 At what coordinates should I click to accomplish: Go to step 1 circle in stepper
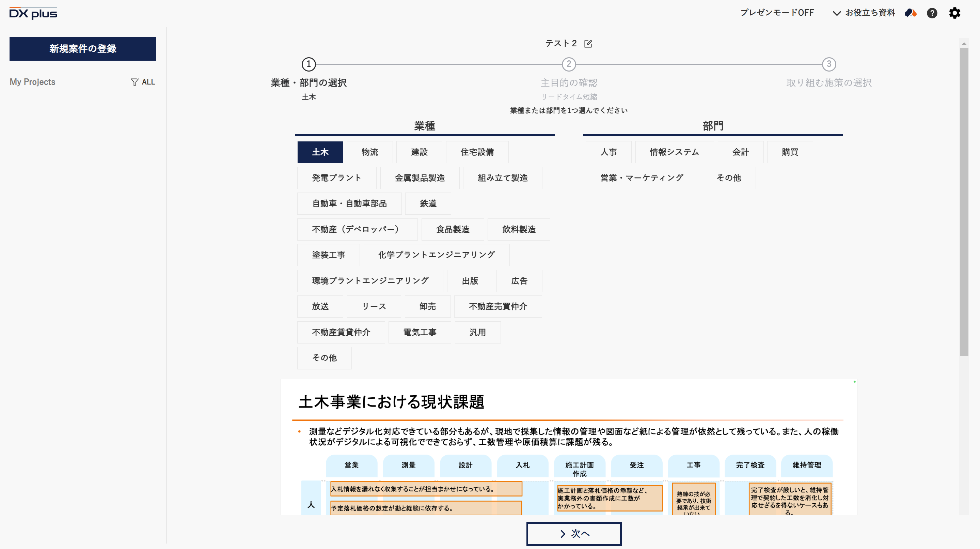[x=309, y=64]
